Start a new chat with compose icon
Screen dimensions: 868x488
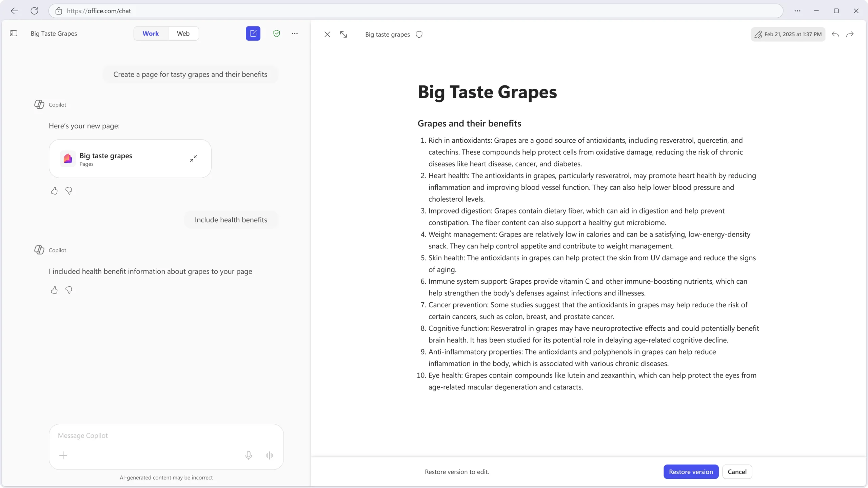253,34
